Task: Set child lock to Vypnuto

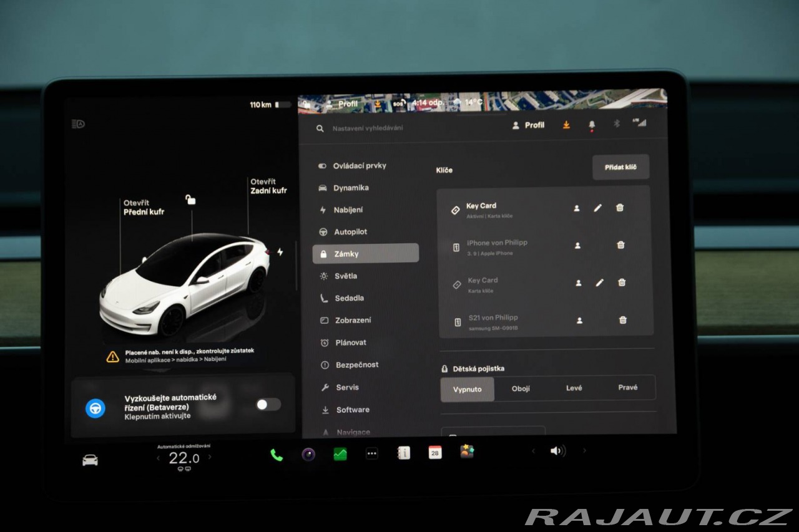Action: point(467,389)
